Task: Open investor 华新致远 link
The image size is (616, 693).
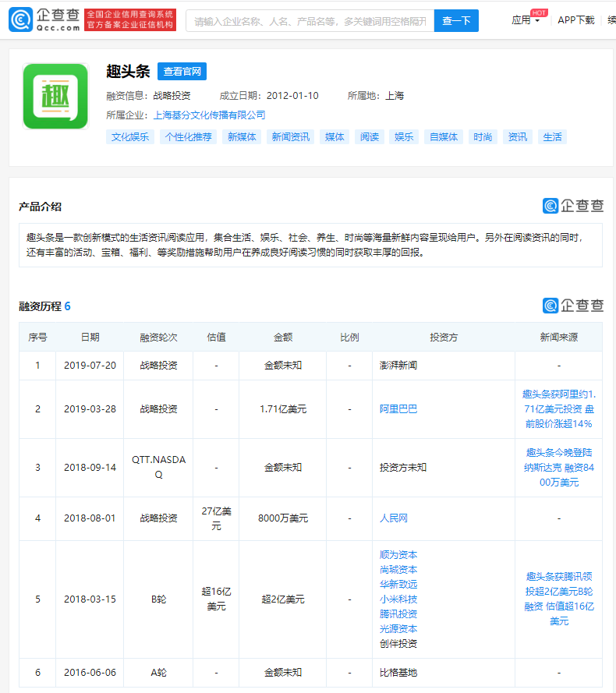Action: (x=398, y=585)
